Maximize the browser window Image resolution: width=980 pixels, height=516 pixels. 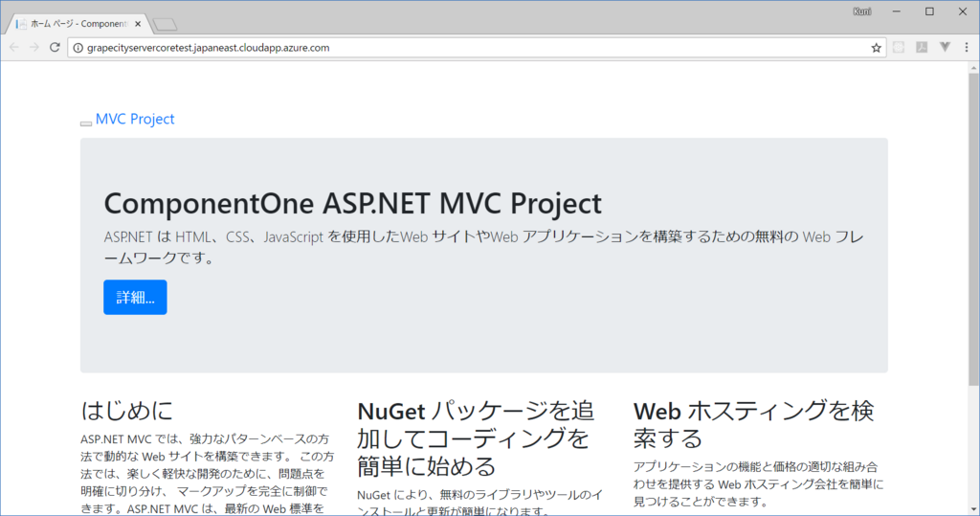coord(929,11)
